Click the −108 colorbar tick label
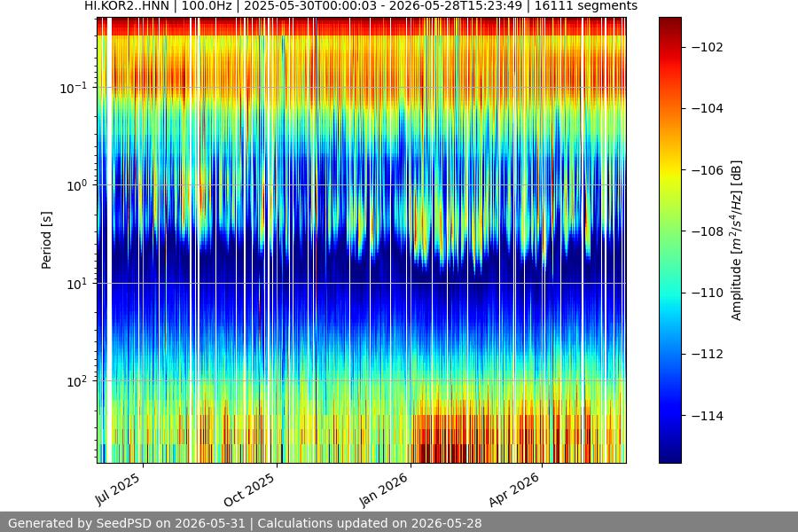 pyautogui.click(x=708, y=231)
